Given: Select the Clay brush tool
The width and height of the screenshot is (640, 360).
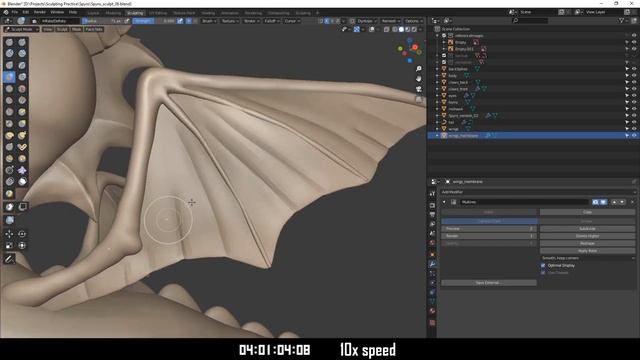Looking at the screenshot, I should (x=9, y=53).
